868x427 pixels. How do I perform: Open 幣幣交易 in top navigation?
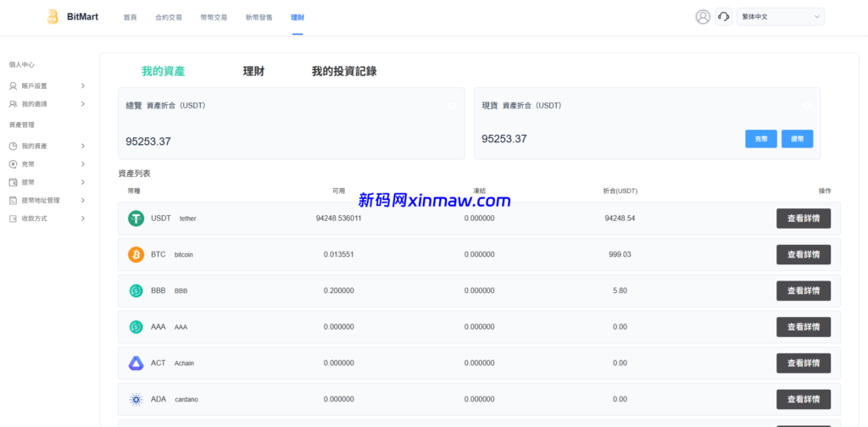(214, 17)
